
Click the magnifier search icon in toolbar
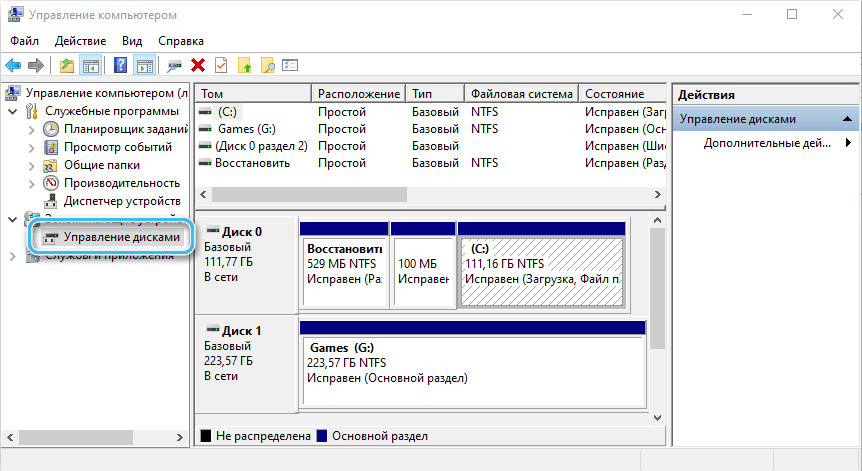(x=267, y=65)
